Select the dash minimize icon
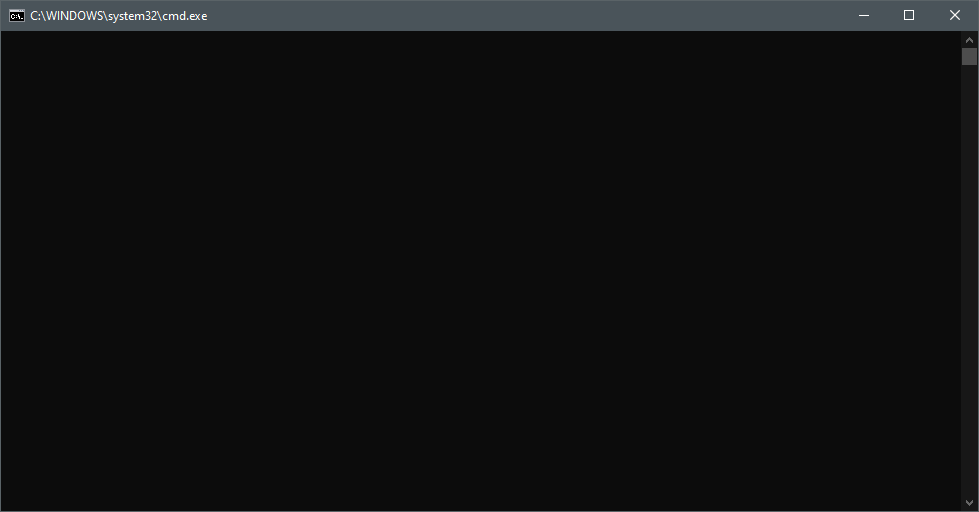 [864, 16]
